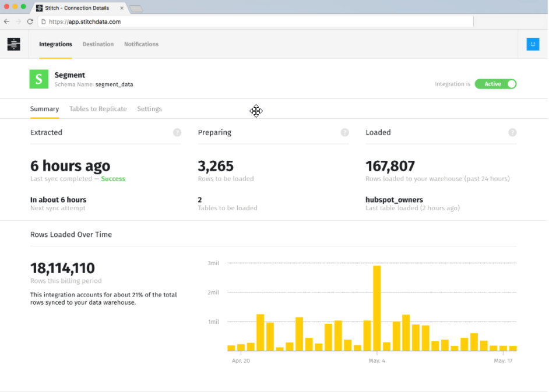Click the green Segment integration icon
Image resolution: width=549 pixels, height=392 pixels.
coord(39,79)
